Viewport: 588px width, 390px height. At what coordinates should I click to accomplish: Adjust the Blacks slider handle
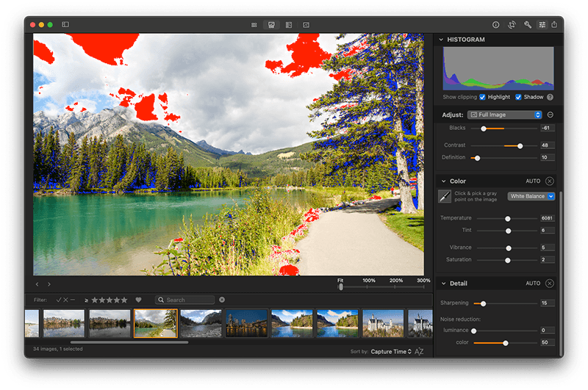pos(484,129)
